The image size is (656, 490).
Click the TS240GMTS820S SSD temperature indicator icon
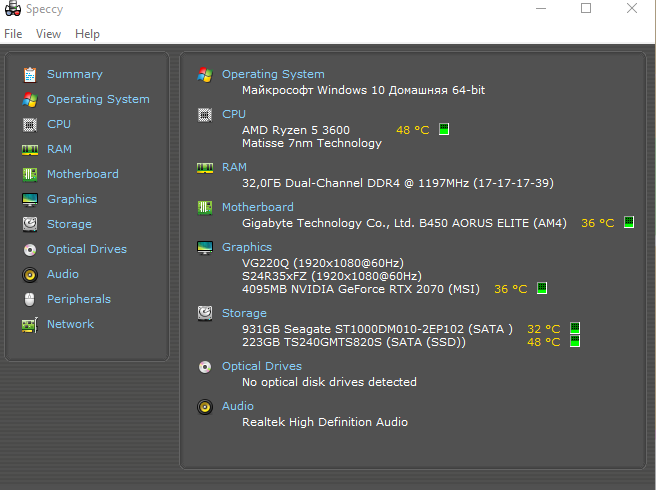coord(575,341)
